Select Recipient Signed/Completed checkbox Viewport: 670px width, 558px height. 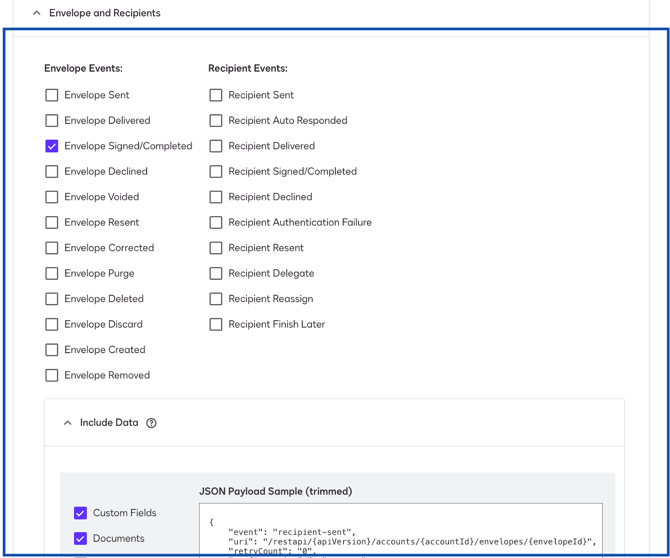coord(216,172)
